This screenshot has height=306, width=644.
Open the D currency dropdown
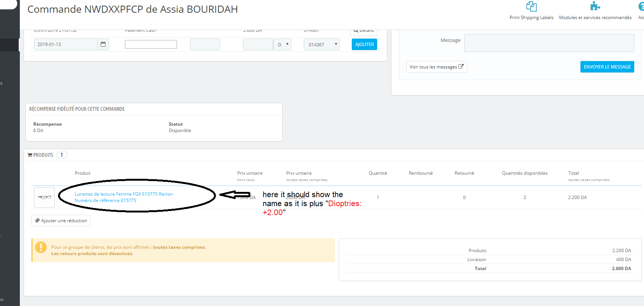(x=282, y=45)
